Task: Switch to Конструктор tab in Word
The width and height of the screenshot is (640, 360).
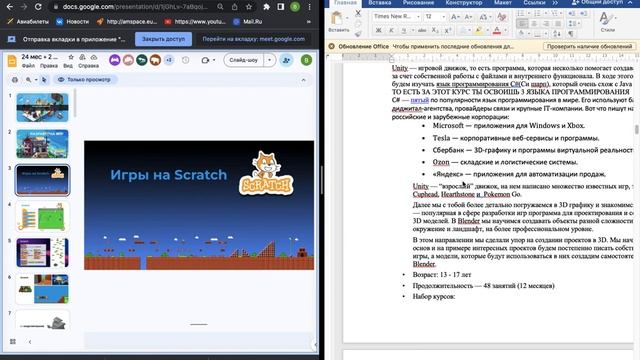Action: (464, 3)
